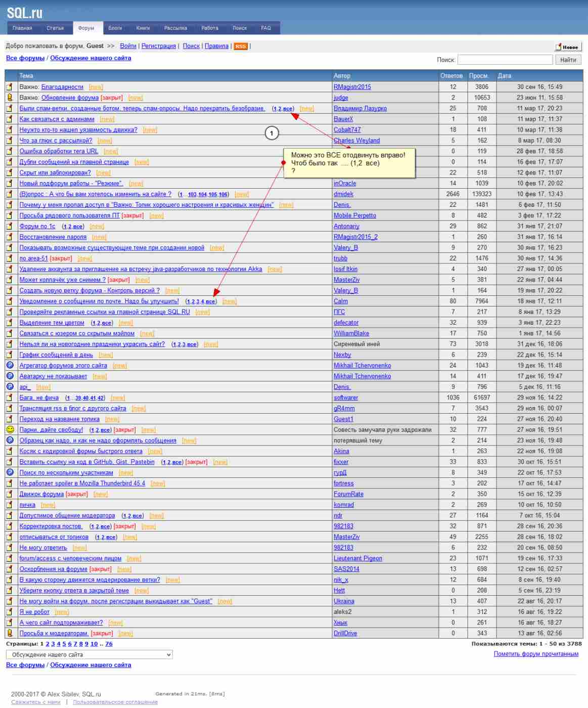The image size is (588, 708).
Task: Click the circled number 1 annotation marker
Action: pyautogui.click(x=272, y=133)
